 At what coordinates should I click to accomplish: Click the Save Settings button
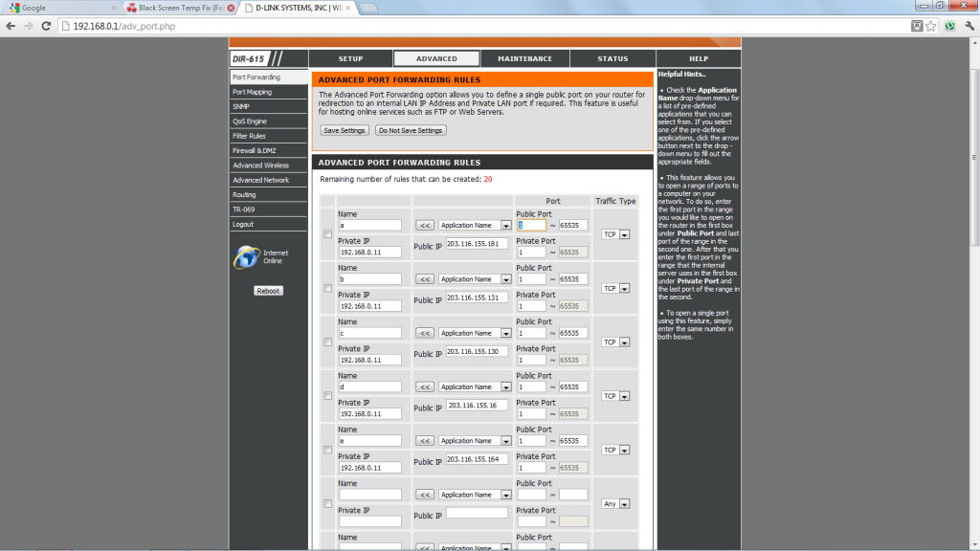[x=345, y=130]
